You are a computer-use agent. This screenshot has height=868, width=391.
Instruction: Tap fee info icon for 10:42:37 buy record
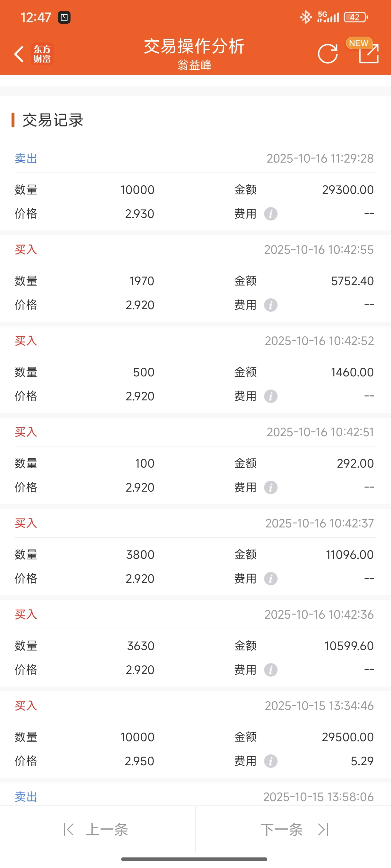270,579
